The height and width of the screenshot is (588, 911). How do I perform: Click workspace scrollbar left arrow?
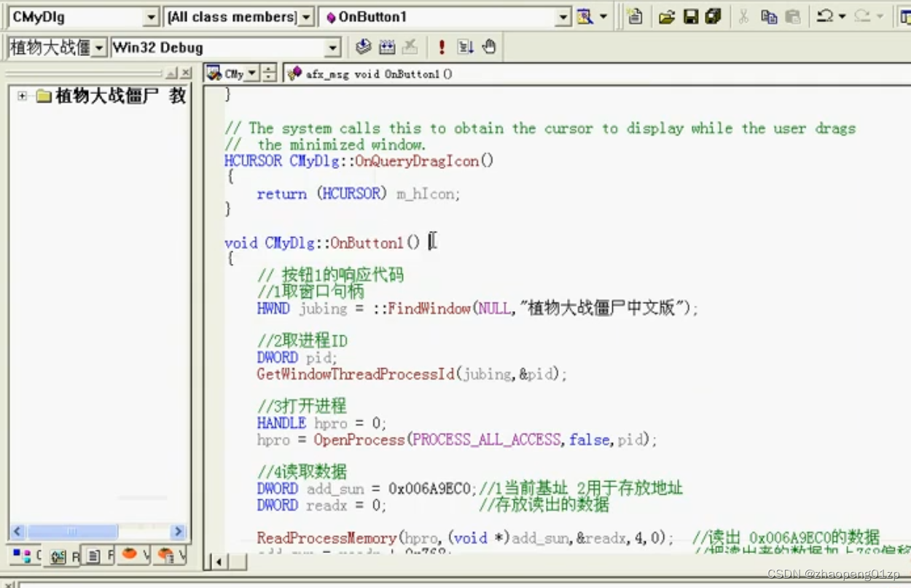click(x=18, y=532)
